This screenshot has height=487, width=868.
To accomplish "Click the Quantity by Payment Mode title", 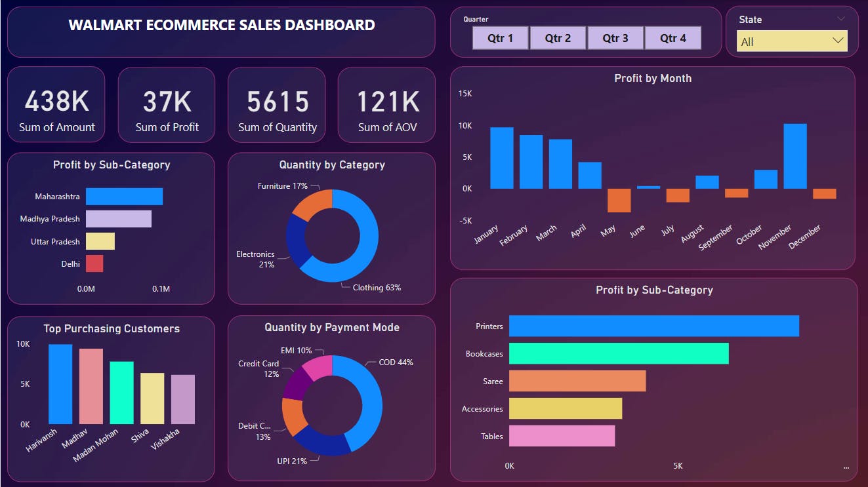I will 332,327.
